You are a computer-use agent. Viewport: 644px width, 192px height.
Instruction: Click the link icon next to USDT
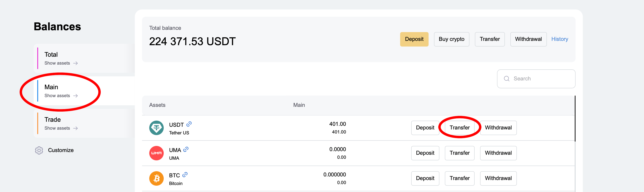tap(189, 124)
